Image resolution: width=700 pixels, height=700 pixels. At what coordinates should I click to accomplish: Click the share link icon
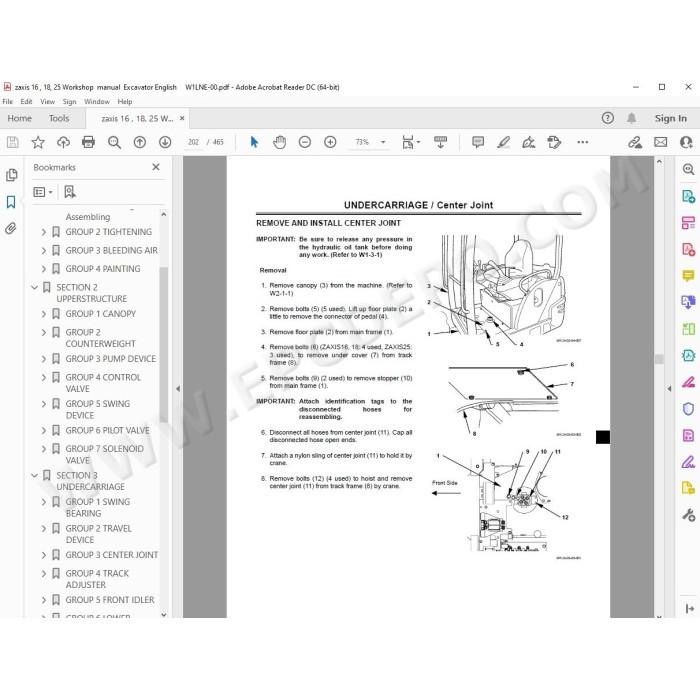[635, 142]
